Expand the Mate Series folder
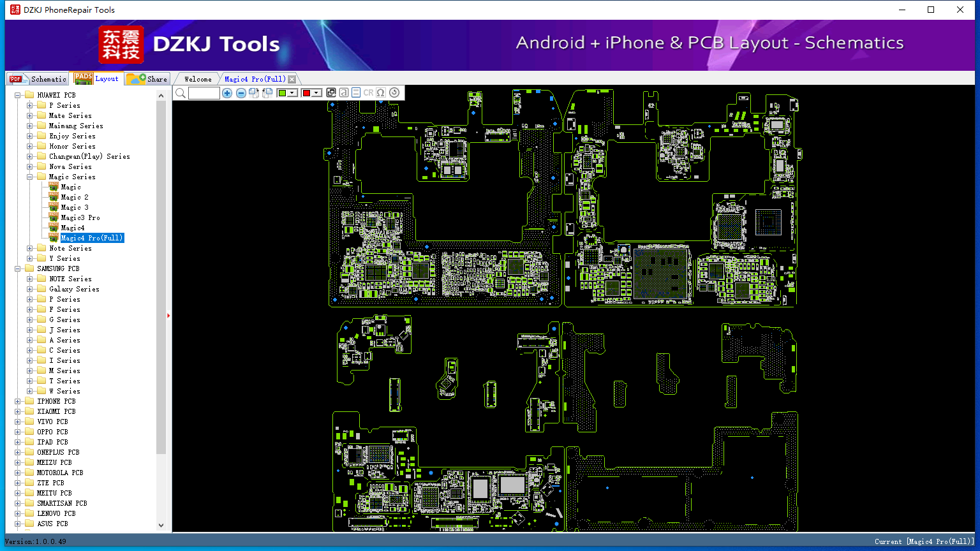Image resolution: width=980 pixels, height=551 pixels. [x=29, y=115]
